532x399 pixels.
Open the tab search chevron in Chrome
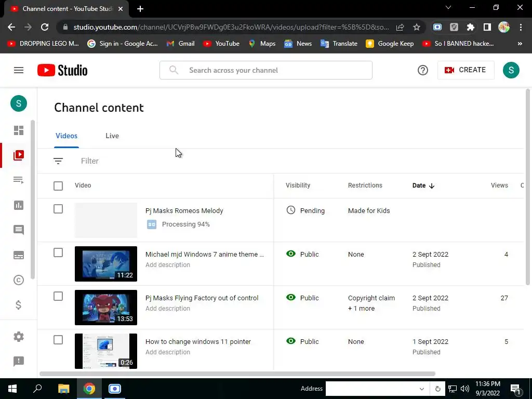click(448, 7)
